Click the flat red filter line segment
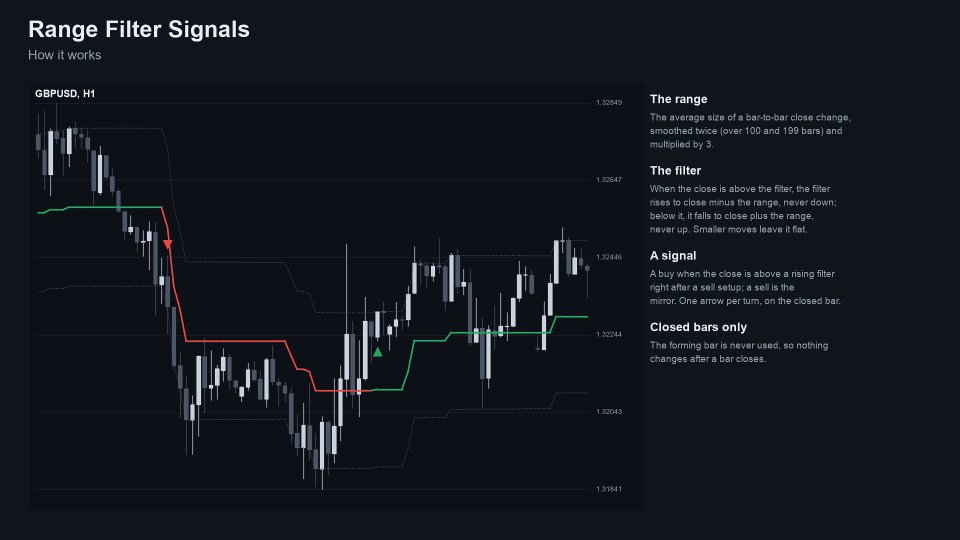The image size is (960, 540). coord(235,341)
